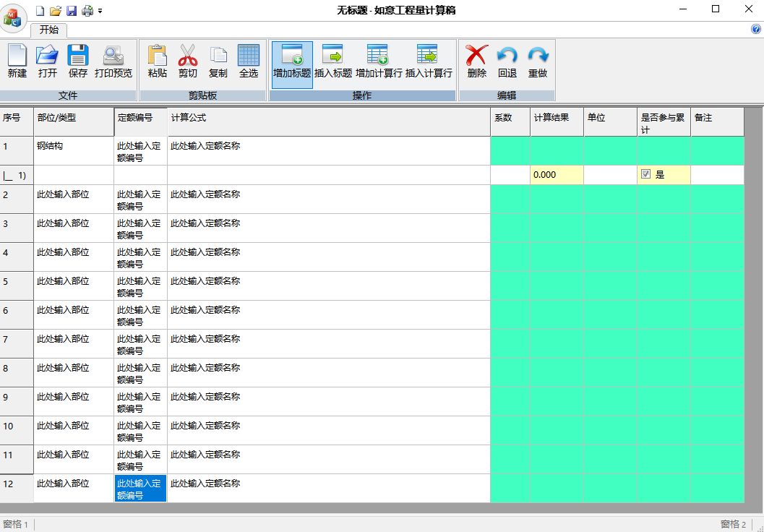Open a file with 打开 button
This screenshot has width=764, height=532.
[x=47, y=61]
